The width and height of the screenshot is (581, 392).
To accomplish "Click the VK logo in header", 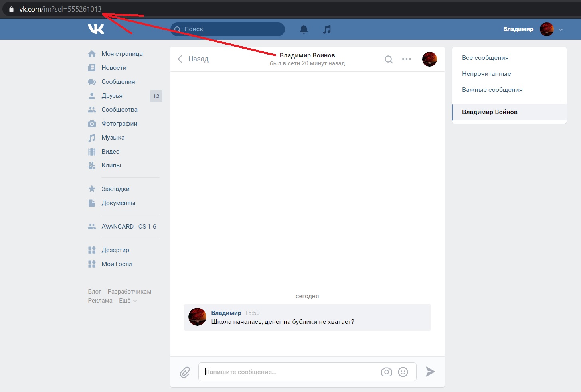I will [x=96, y=29].
